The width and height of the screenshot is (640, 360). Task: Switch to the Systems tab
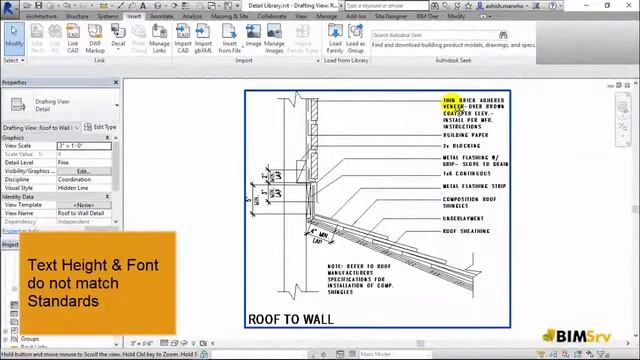click(x=108, y=16)
